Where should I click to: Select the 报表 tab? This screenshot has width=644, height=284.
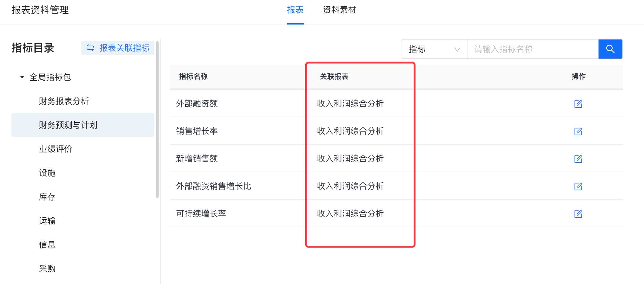click(295, 10)
